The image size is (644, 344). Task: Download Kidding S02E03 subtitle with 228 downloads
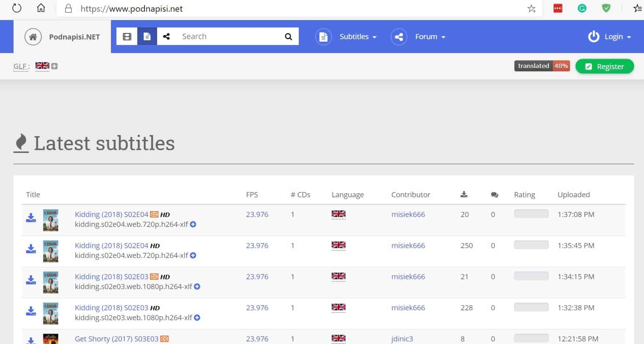pyautogui.click(x=31, y=311)
